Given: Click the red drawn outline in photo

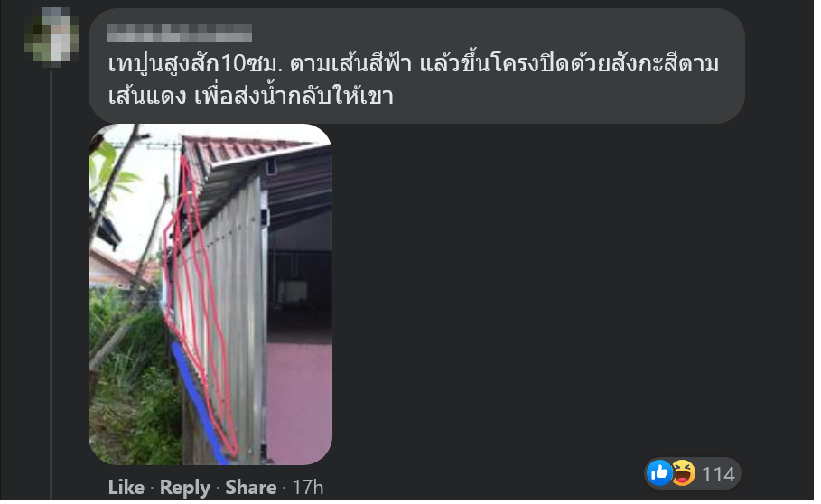Looking at the screenshot, I should (199, 303).
